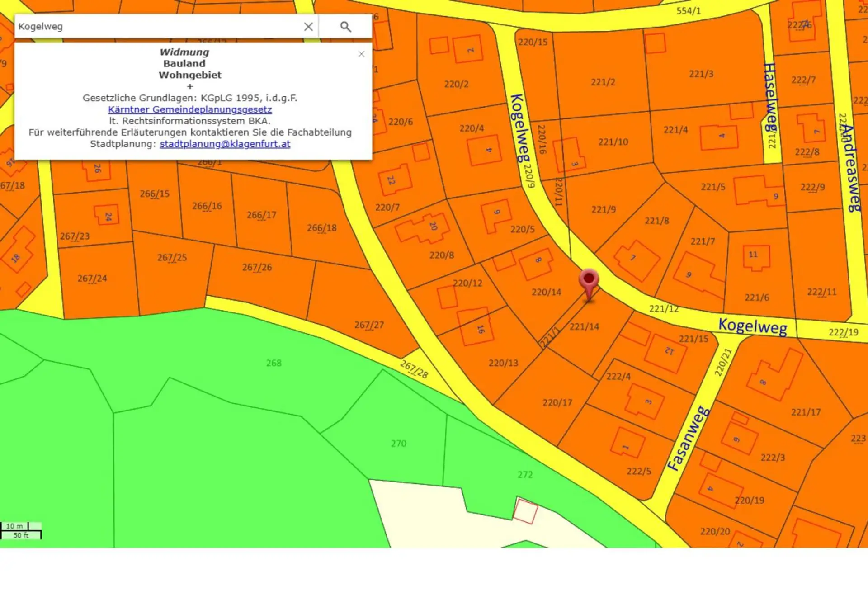Viewport: 868px width, 614px height.
Task: Click the red location pin marker
Action: [589, 281]
